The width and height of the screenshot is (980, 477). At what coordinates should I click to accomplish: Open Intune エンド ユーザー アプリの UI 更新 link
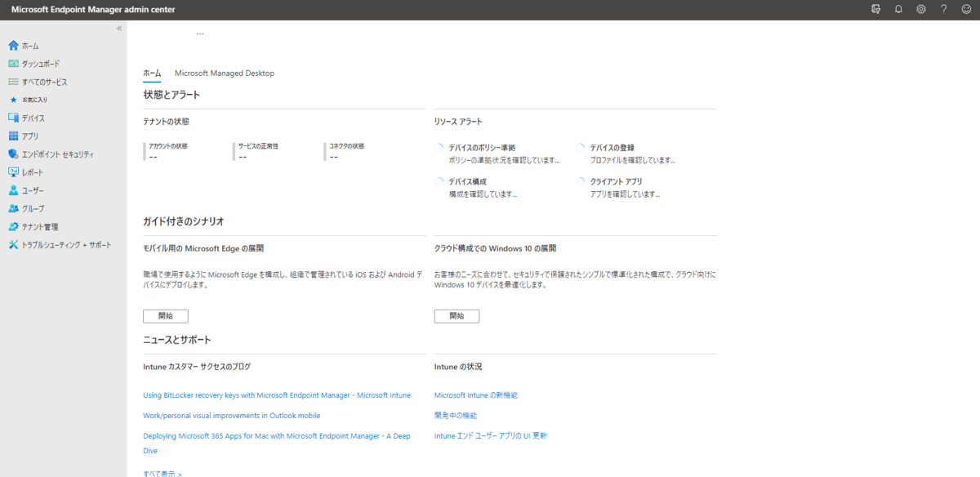[491, 436]
